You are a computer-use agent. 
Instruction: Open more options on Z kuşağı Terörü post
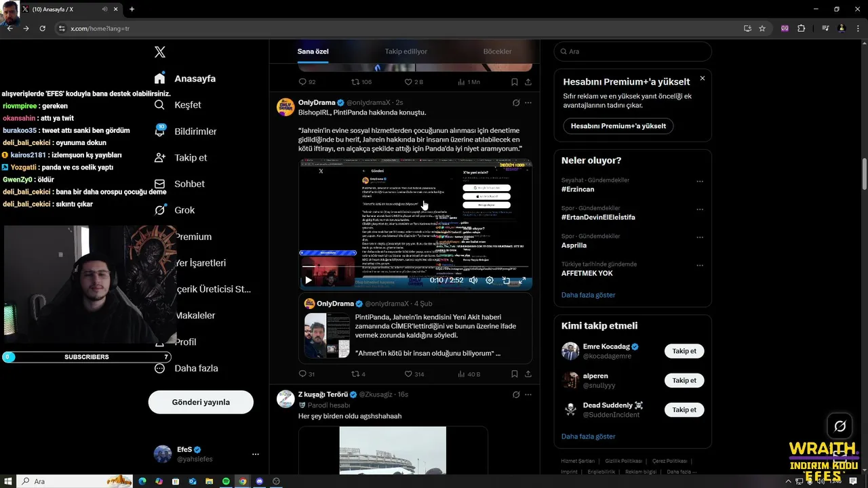(528, 394)
